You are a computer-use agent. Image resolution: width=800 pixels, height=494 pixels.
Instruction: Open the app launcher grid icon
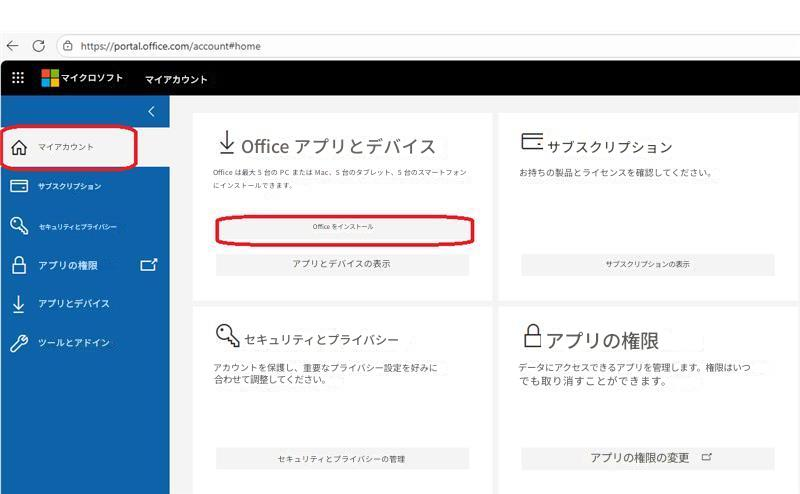tap(18, 78)
